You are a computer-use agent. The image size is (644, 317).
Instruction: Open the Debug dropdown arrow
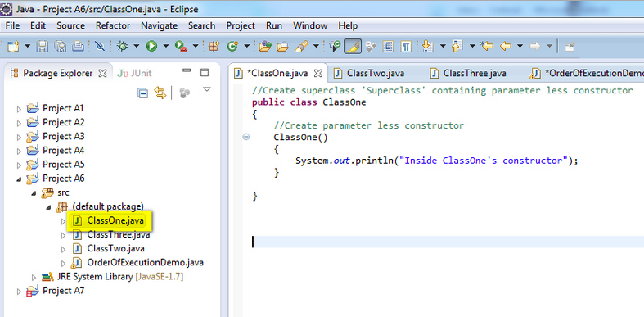pos(136,46)
